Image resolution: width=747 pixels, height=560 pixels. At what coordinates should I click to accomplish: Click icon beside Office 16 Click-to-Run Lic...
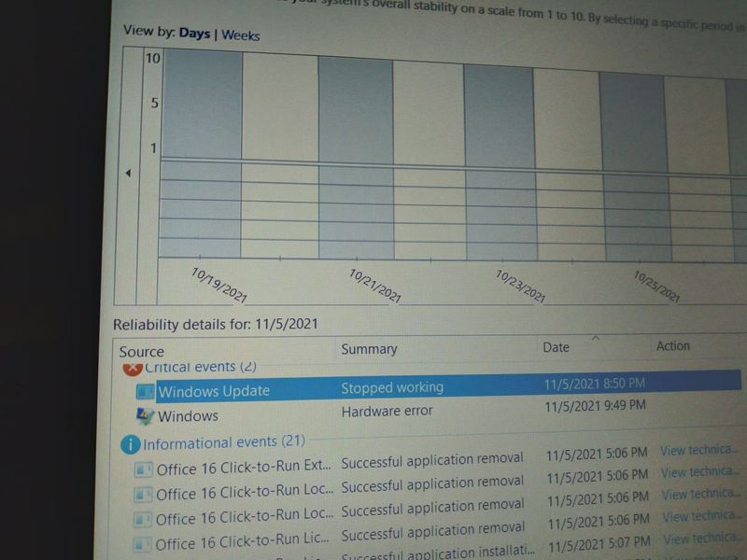(x=142, y=544)
